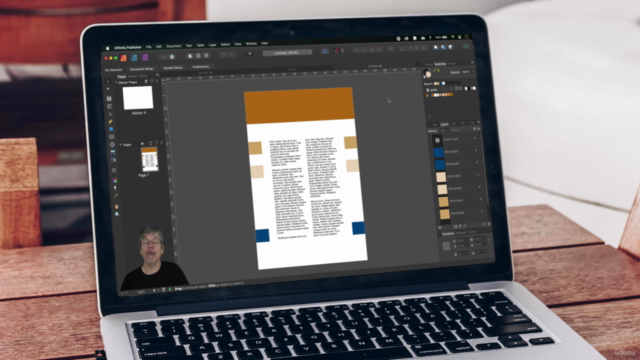The width and height of the screenshot is (640, 360).
Task: Select the Frame Text layer row
Action: (x=455, y=139)
